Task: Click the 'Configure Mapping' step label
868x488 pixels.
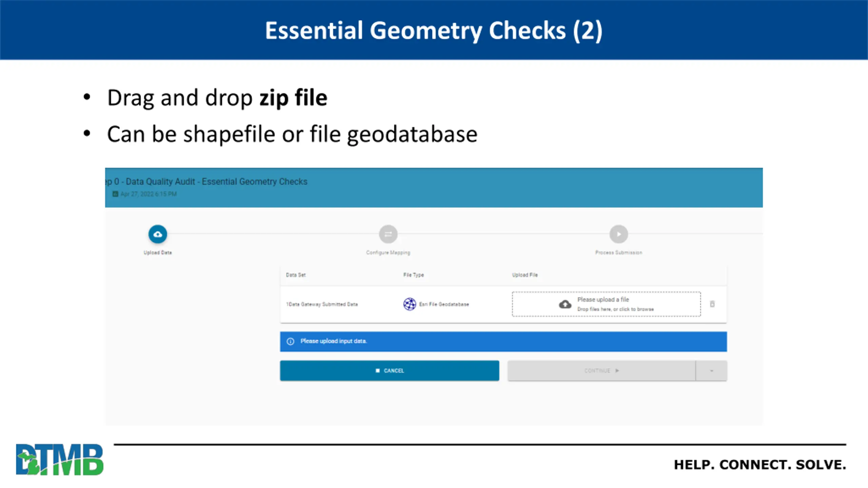Action: [x=388, y=252]
